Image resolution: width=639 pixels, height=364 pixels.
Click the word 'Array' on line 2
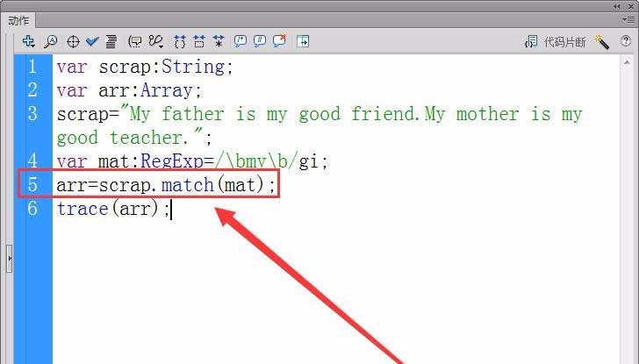point(167,90)
